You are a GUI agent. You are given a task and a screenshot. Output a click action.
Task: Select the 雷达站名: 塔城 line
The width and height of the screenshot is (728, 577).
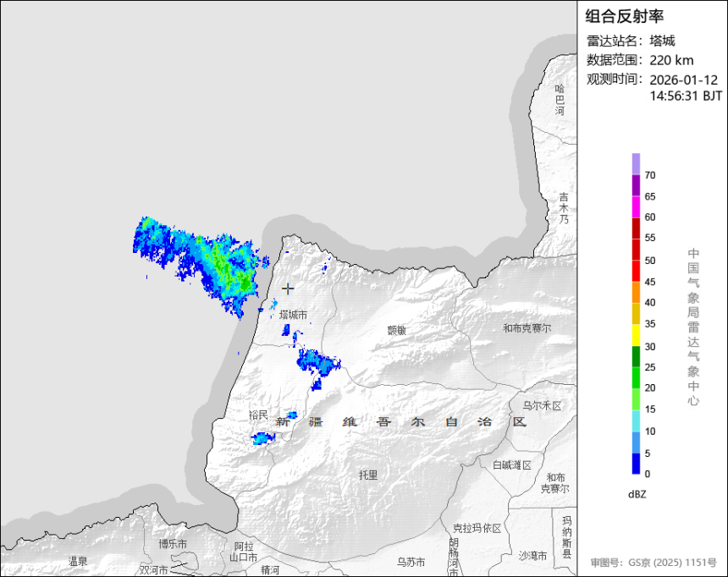coord(631,41)
